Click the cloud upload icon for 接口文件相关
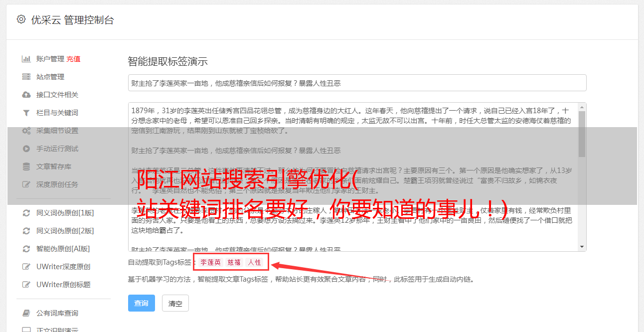 click(26, 95)
